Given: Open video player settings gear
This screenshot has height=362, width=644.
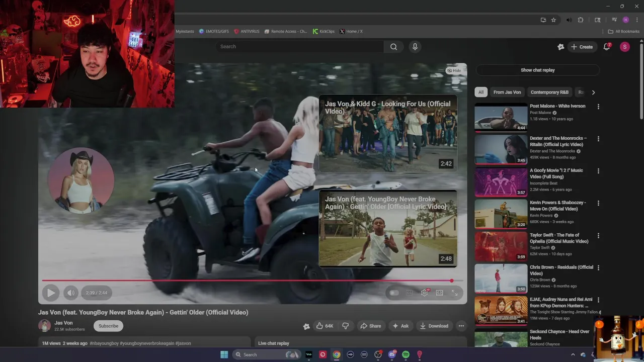Looking at the screenshot, I should tap(425, 293).
